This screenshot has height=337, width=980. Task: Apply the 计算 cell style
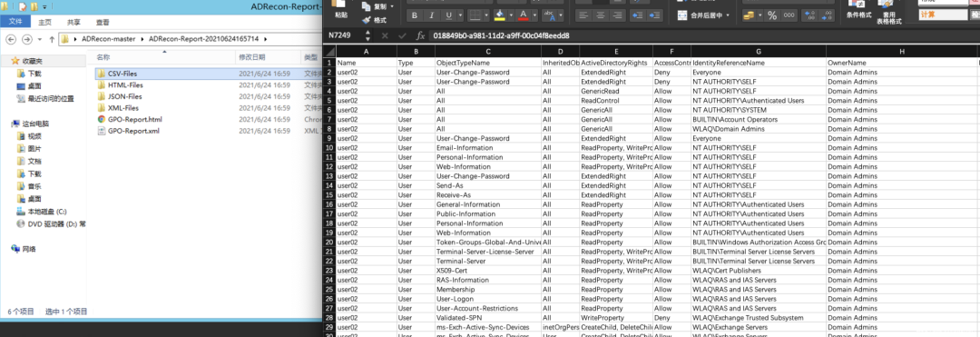(x=943, y=15)
